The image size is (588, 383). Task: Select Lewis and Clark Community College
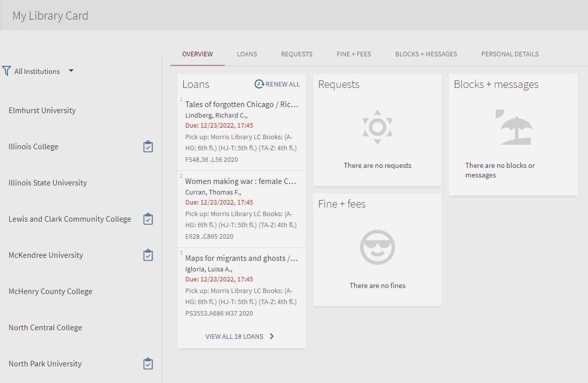70,219
